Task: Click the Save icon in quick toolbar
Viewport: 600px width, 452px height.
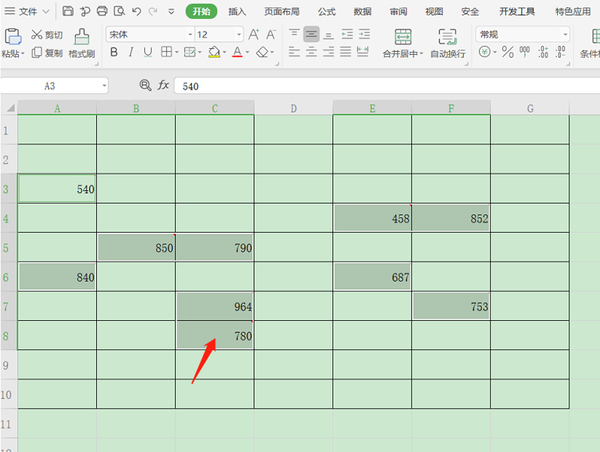Action: pyautogui.click(x=68, y=11)
